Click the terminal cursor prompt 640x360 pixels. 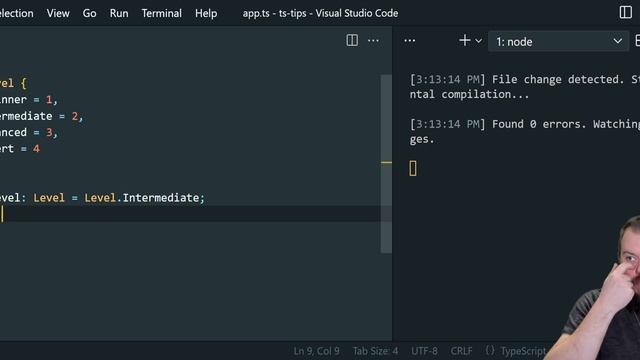click(413, 168)
